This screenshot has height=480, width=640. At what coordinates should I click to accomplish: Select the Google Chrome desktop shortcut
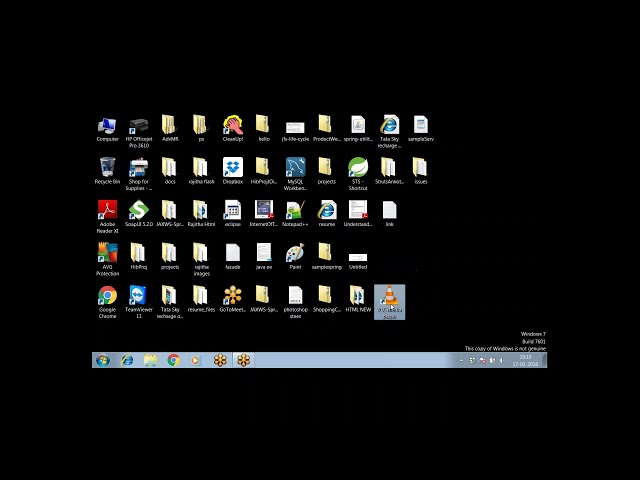point(107,302)
